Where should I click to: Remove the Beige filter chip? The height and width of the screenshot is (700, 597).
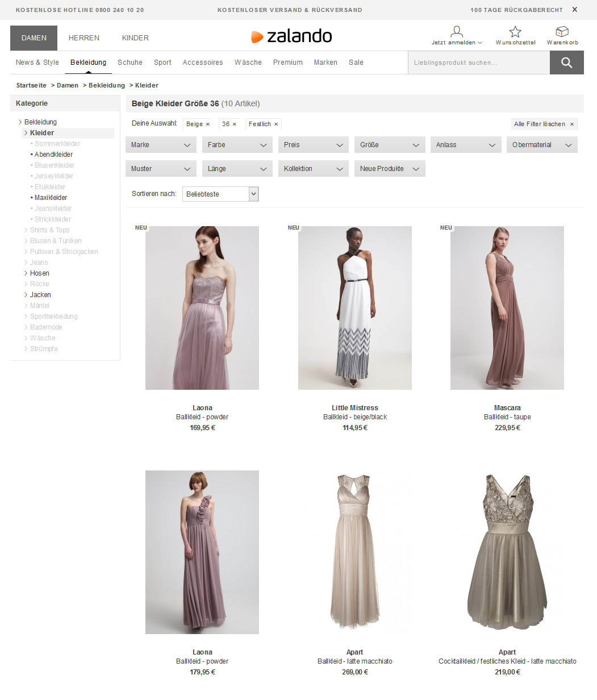(208, 124)
